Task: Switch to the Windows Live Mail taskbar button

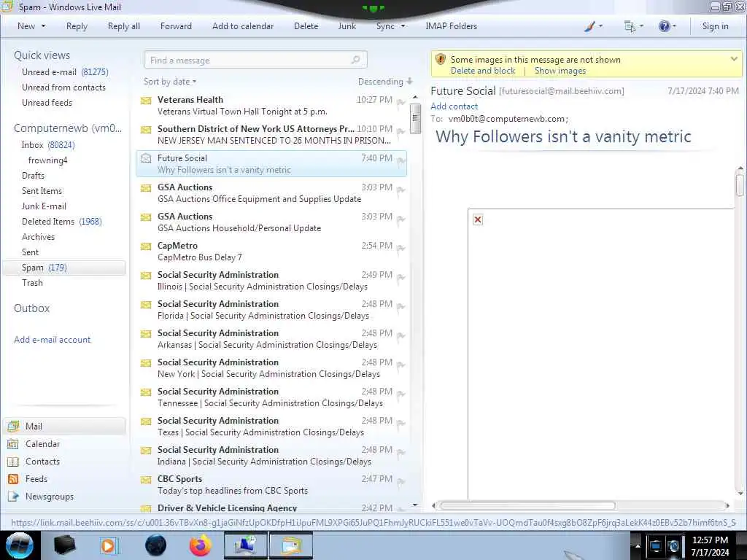Action: [x=291, y=545]
